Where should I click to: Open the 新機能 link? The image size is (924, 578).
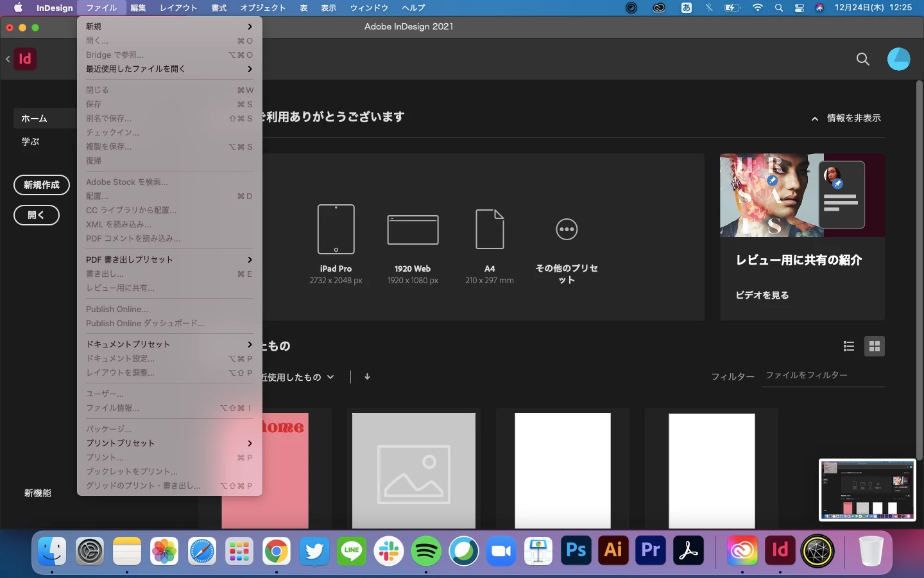[38, 493]
